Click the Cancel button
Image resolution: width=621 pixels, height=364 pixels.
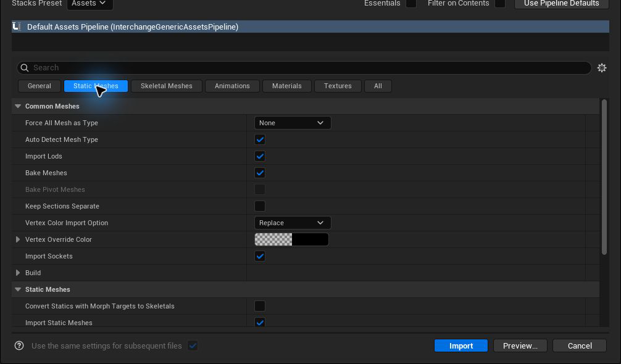tap(580, 345)
